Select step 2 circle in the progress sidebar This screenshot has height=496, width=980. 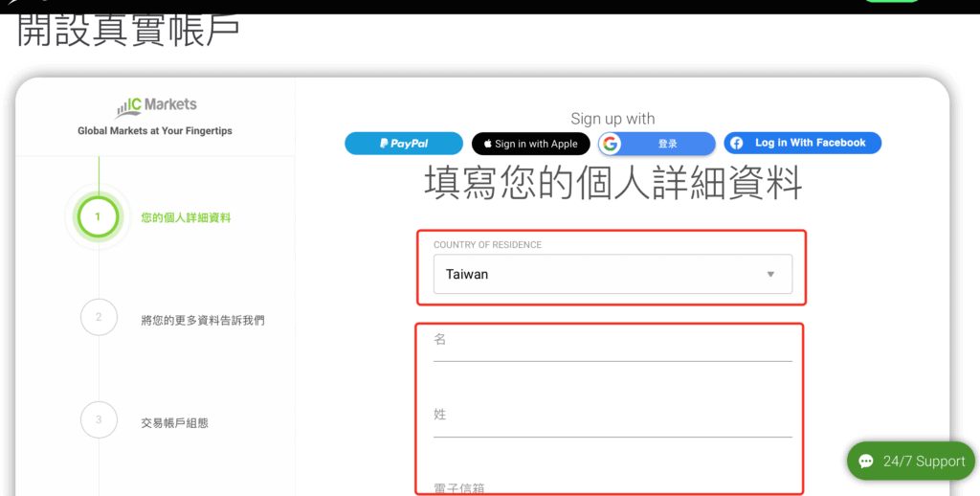[99, 317]
